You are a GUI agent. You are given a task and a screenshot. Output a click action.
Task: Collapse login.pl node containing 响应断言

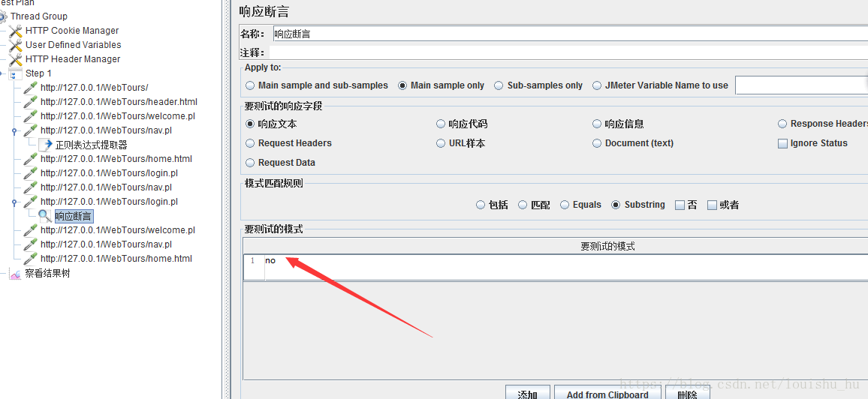point(14,202)
